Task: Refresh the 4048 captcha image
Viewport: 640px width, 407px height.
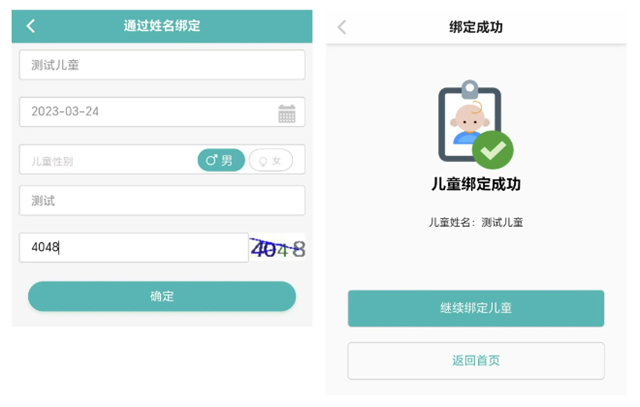Action: (x=278, y=248)
